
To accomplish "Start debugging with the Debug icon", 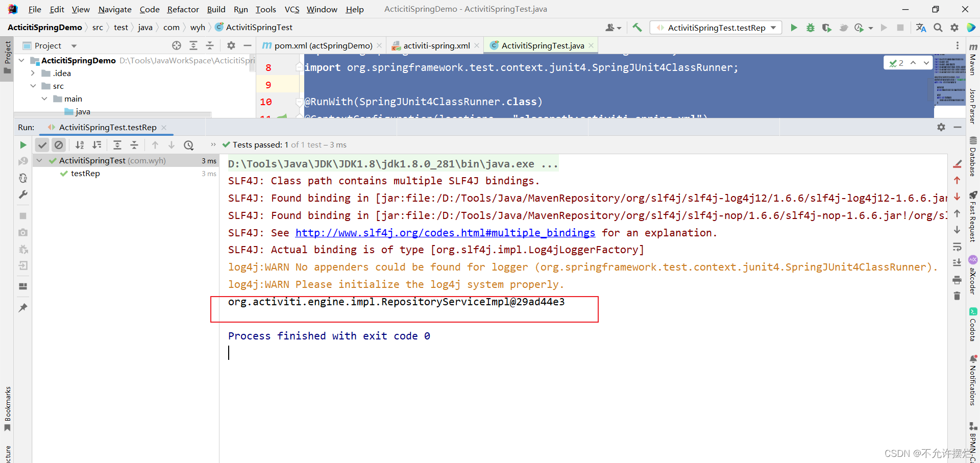I will (x=811, y=28).
